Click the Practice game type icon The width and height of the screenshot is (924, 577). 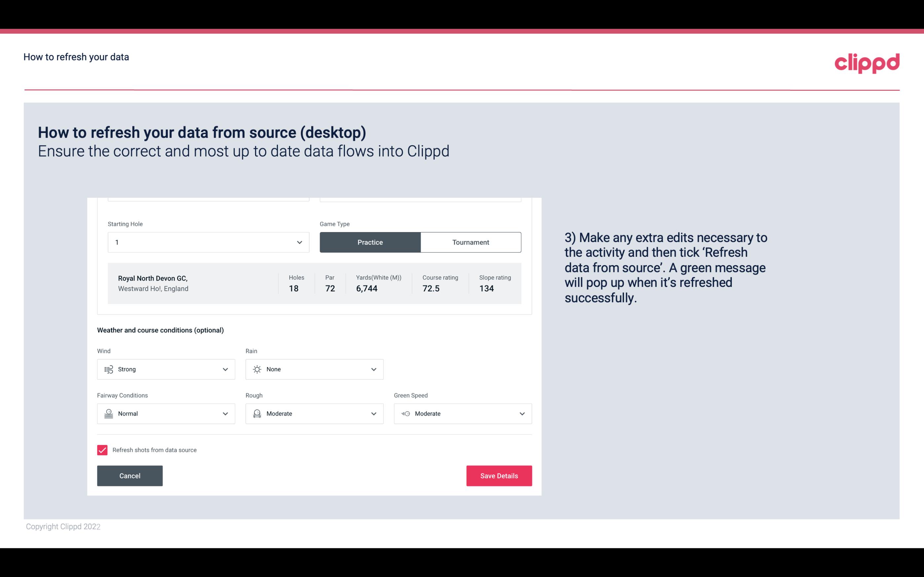[x=370, y=242]
